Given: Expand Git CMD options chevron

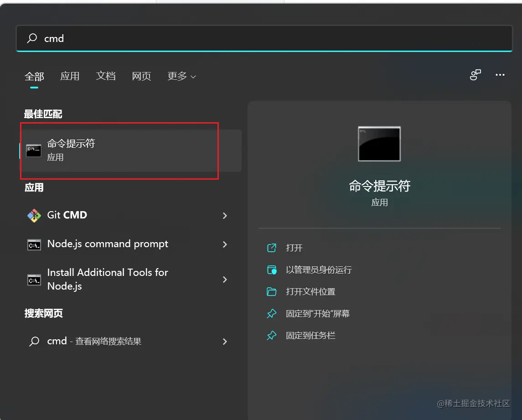Looking at the screenshot, I should point(225,216).
